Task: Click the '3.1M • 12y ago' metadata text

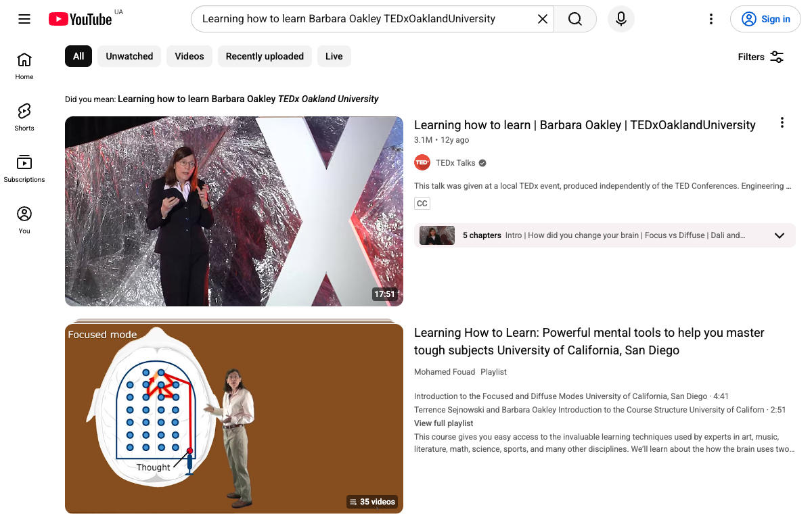Action: (x=441, y=140)
